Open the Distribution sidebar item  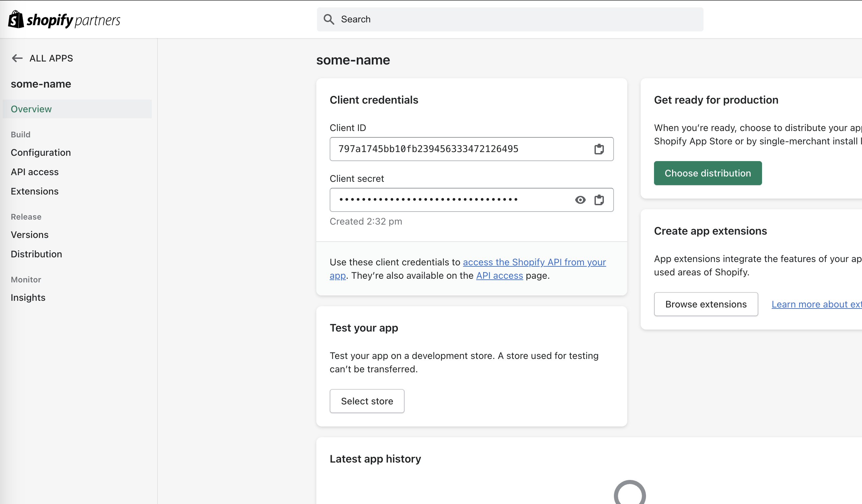(36, 254)
